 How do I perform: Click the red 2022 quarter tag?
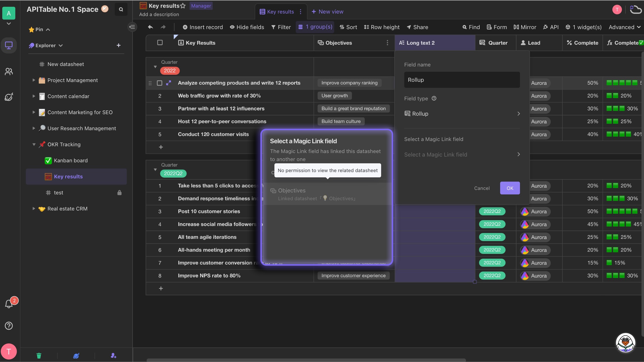(170, 70)
